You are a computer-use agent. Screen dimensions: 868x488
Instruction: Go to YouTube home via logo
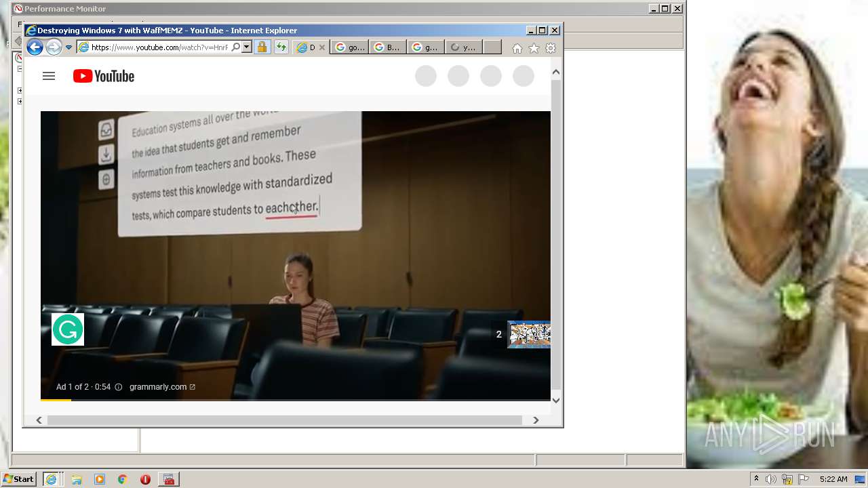click(104, 76)
